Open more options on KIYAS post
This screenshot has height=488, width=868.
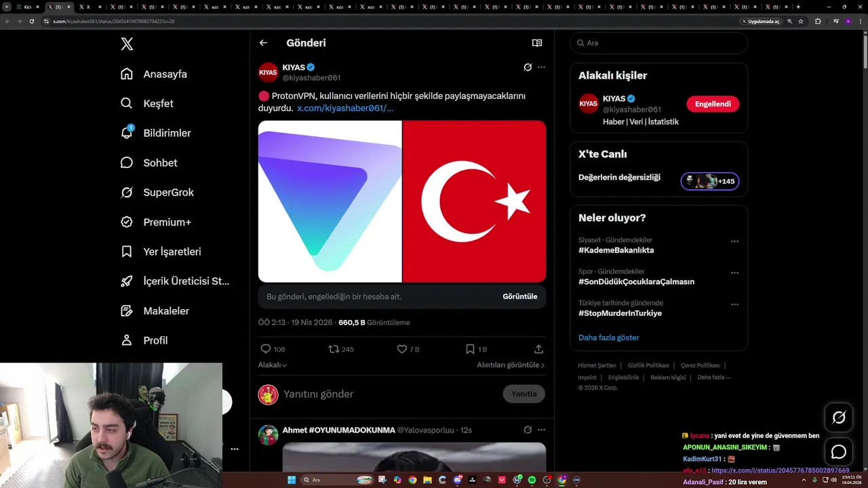pyautogui.click(x=541, y=67)
